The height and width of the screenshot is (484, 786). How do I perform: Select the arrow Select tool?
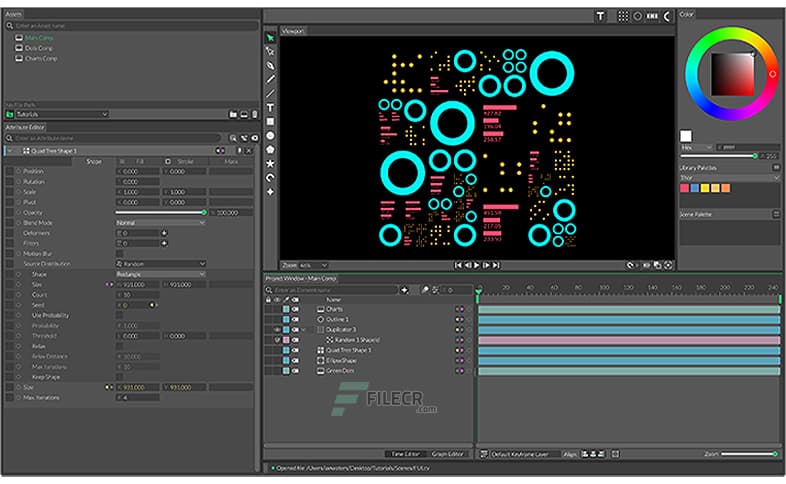tap(270, 37)
